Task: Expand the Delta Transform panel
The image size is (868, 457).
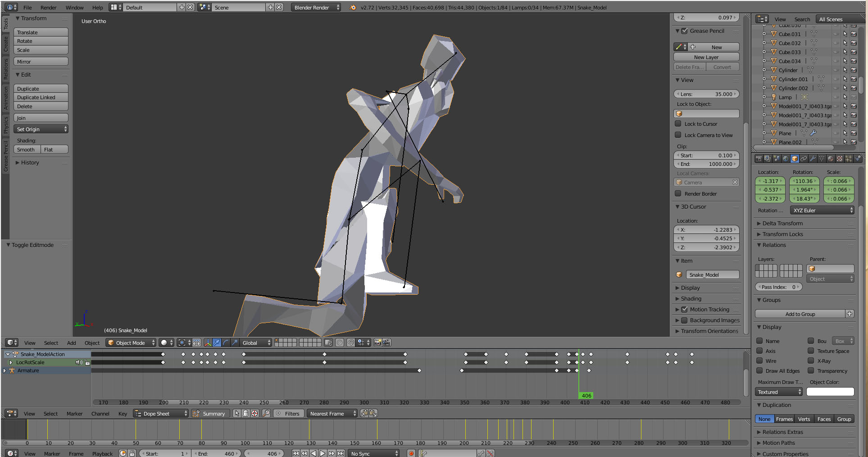Action: (x=782, y=223)
